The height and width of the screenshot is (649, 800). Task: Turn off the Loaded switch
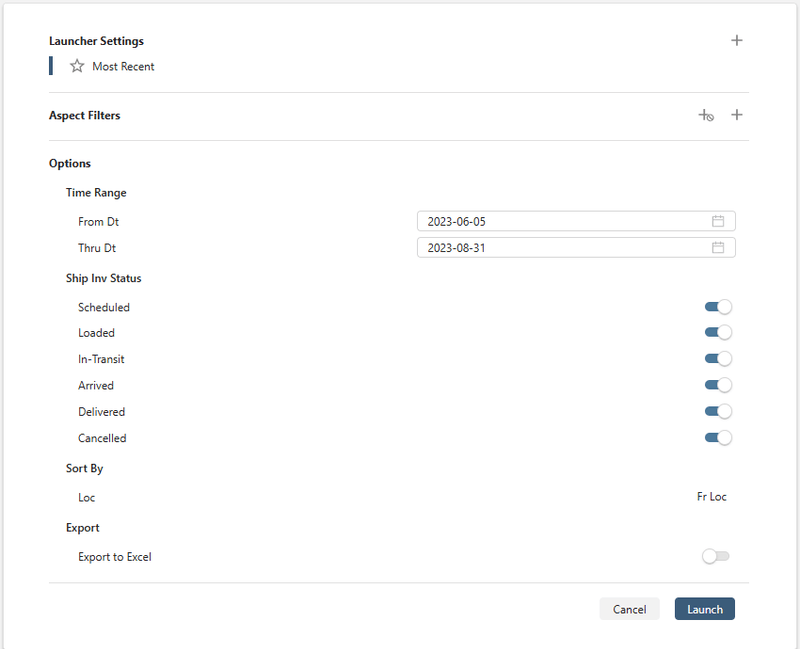[x=718, y=332]
